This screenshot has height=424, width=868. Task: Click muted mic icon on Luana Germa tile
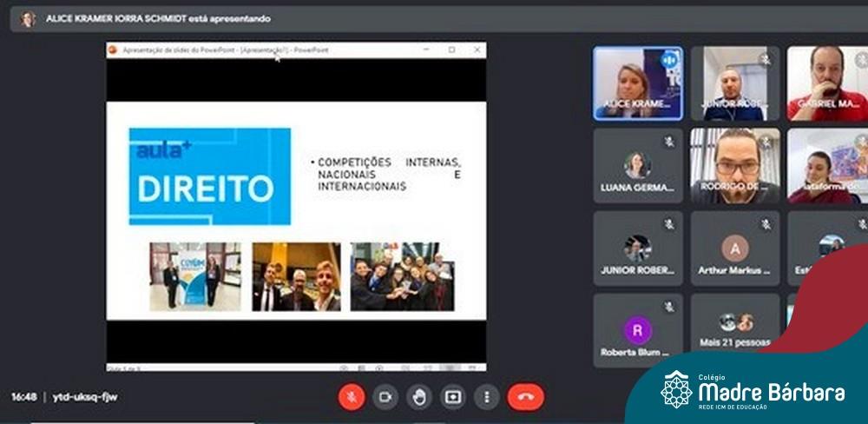pyautogui.click(x=668, y=142)
